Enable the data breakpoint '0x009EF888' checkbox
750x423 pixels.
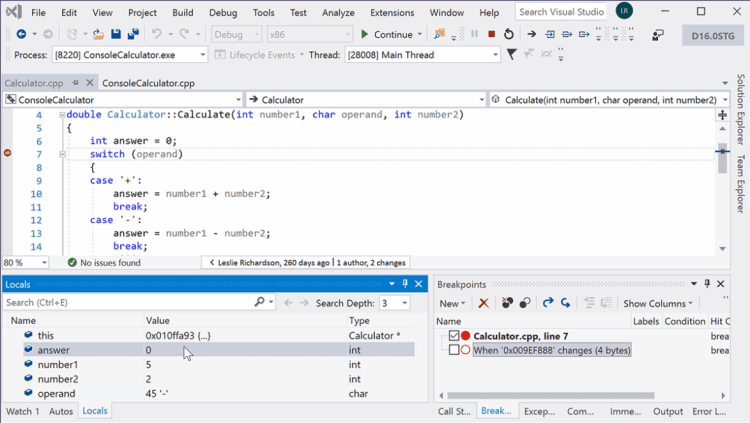(454, 350)
